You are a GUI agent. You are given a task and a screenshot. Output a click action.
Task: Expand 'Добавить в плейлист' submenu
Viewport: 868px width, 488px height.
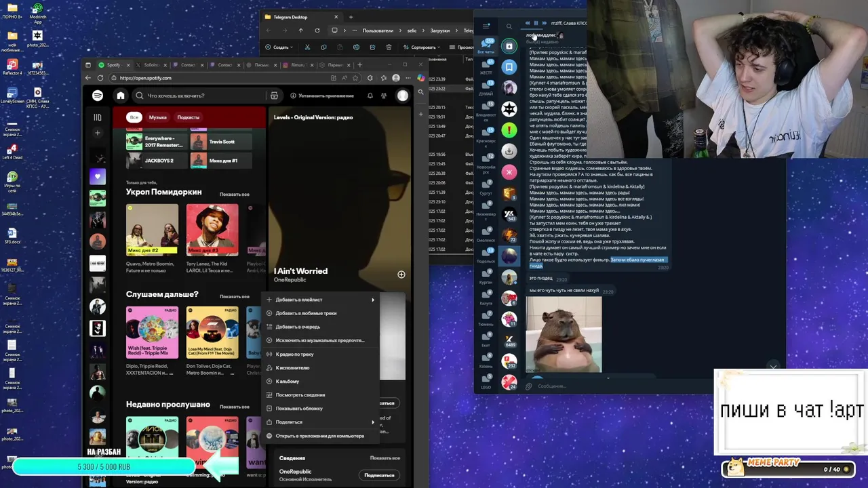(x=319, y=300)
